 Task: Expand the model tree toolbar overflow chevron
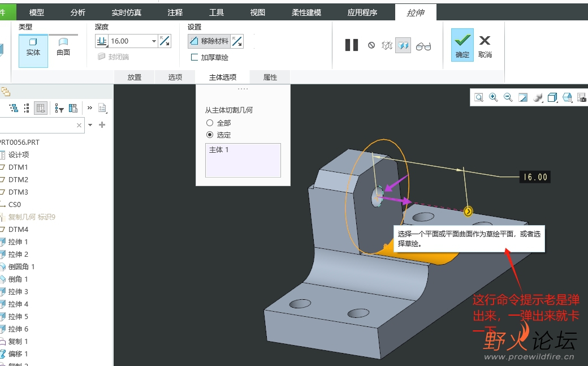point(90,107)
